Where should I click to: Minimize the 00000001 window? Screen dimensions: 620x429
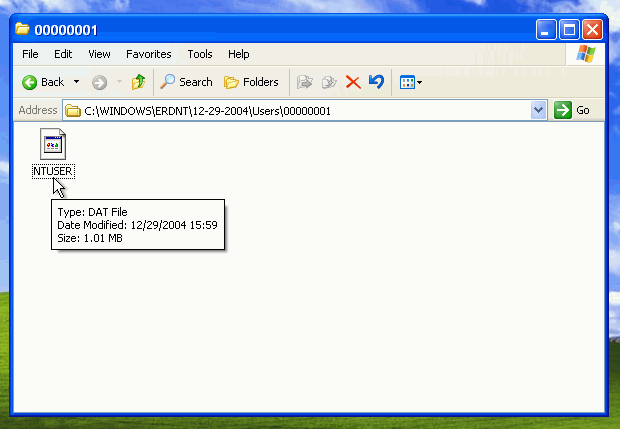point(546,30)
